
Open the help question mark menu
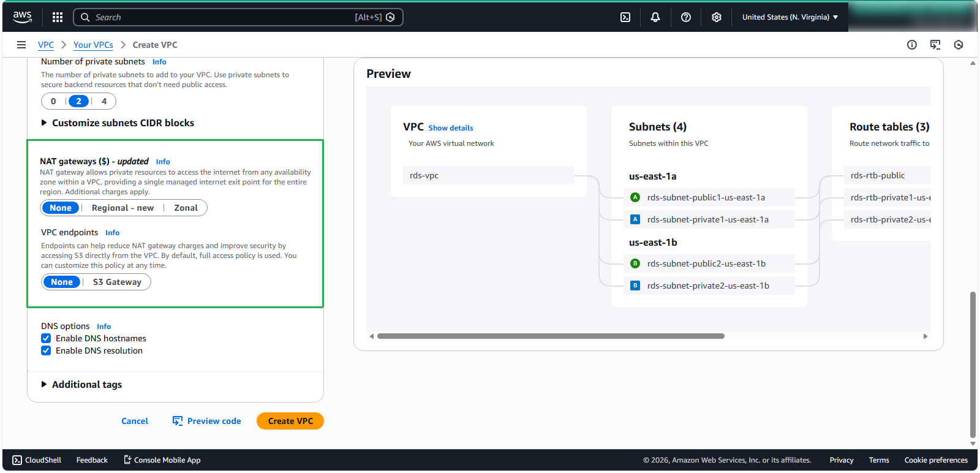[x=686, y=17]
